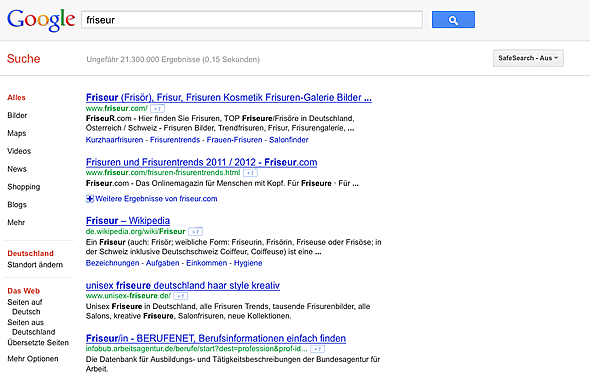Open Frisurentrends sitelink
The height and width of the screenshot is (377, 590).
click(175, 140)
